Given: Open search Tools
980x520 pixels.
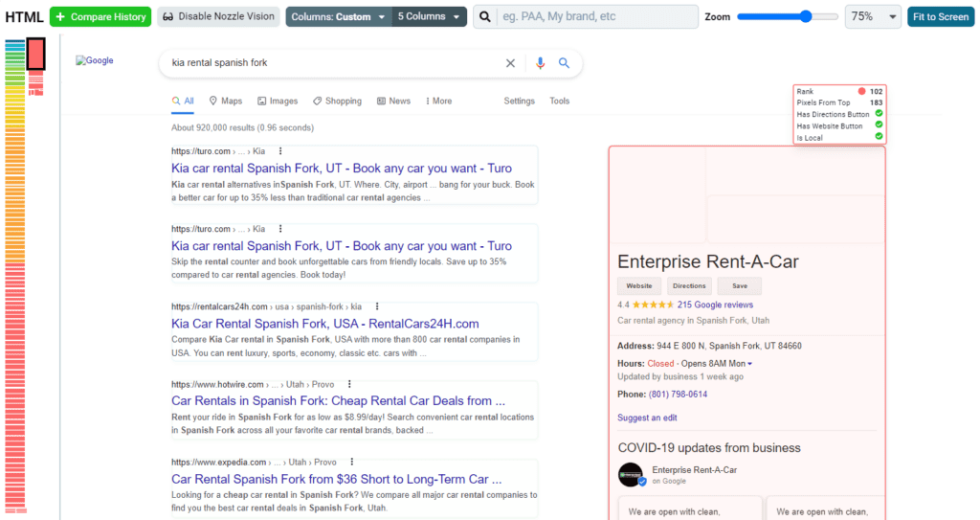Looking at the screenshot, I should (559, 102).
